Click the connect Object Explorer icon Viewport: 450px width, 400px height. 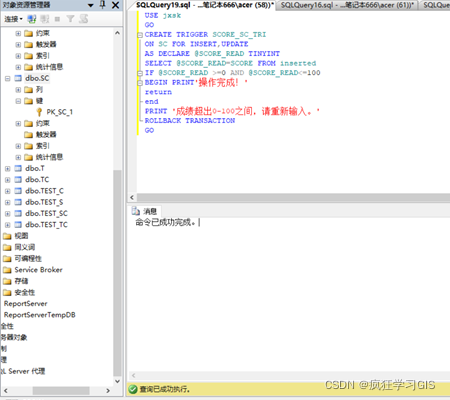click(32, 19)
